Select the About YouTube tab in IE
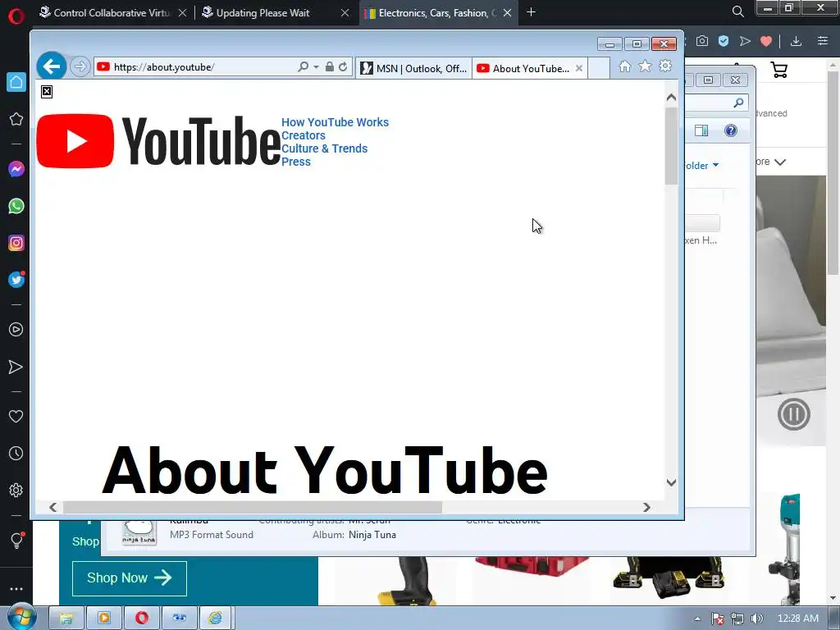The width and height of the screenshot is (840, 630). pos(524,69)
